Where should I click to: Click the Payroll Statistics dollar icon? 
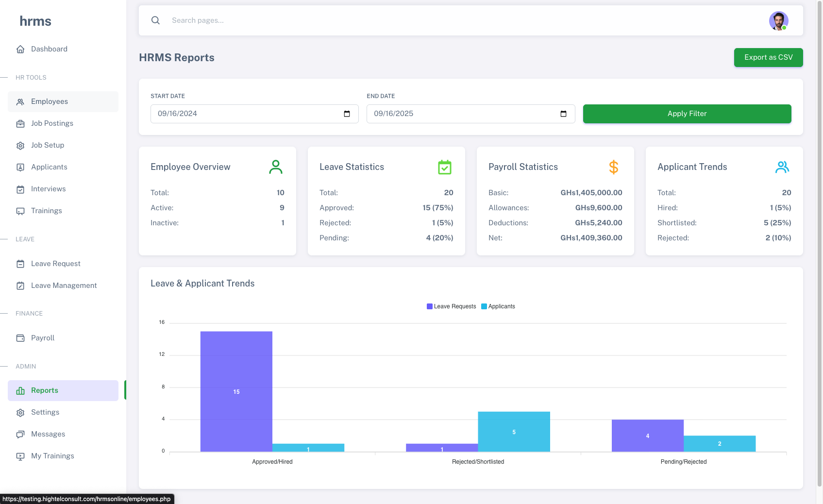(613, 167)
